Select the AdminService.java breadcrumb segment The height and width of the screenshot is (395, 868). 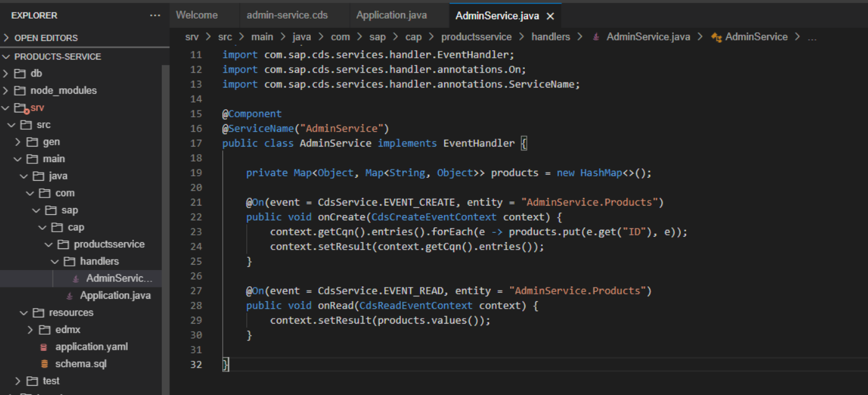[x=648, y=37]
